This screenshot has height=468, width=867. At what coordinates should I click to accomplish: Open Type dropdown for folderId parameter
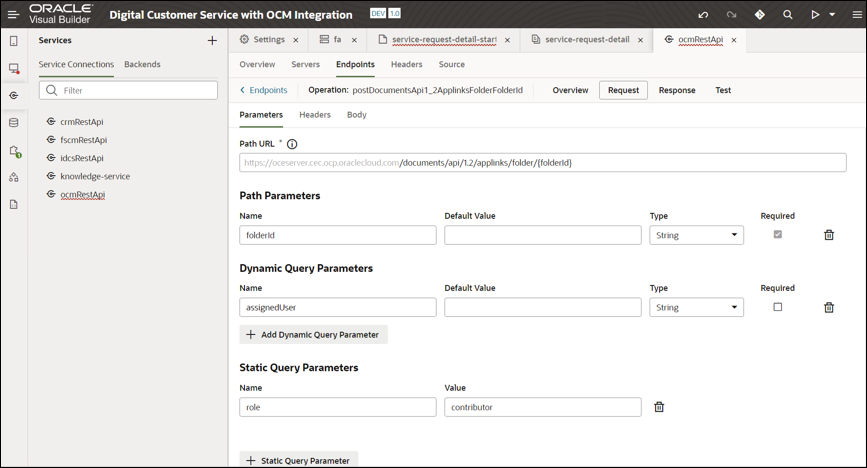tap(696, 235)
